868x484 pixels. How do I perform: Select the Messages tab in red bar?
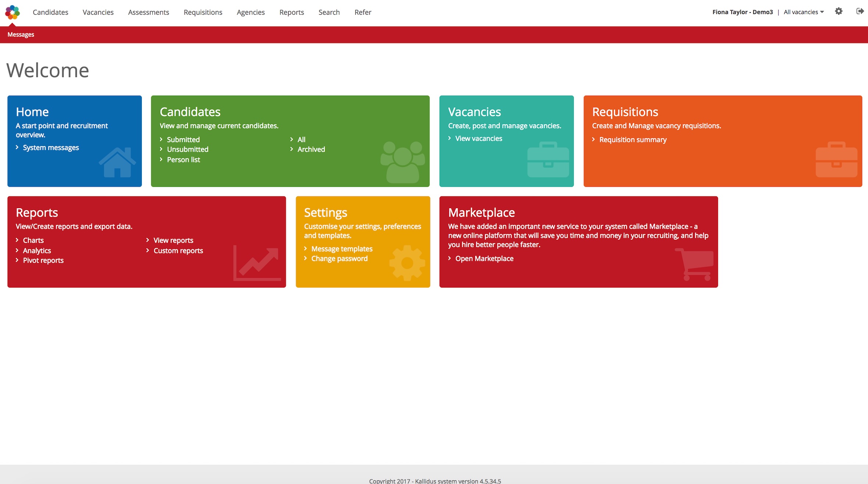(x=21, y=35)
